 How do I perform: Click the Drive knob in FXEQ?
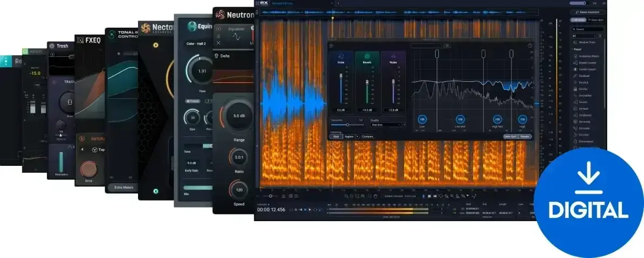tap(88, 169)
